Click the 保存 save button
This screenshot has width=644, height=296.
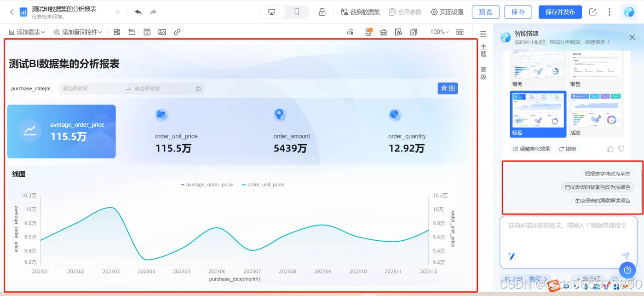518,12
